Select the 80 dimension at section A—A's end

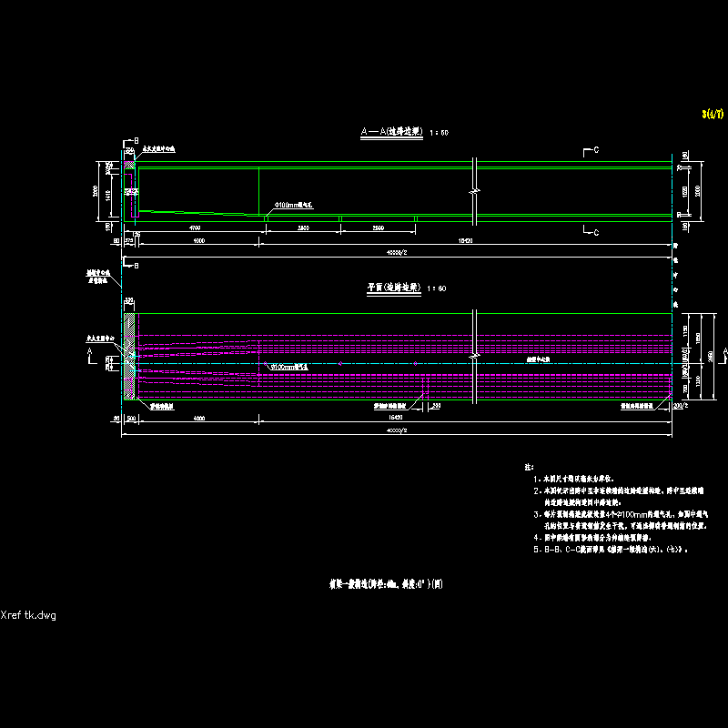click(x=116, y=240)
